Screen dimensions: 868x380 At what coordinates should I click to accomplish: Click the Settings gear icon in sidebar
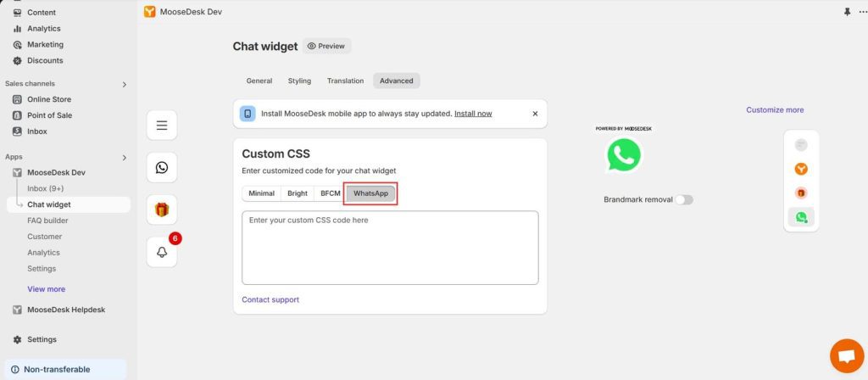(17, 339)
